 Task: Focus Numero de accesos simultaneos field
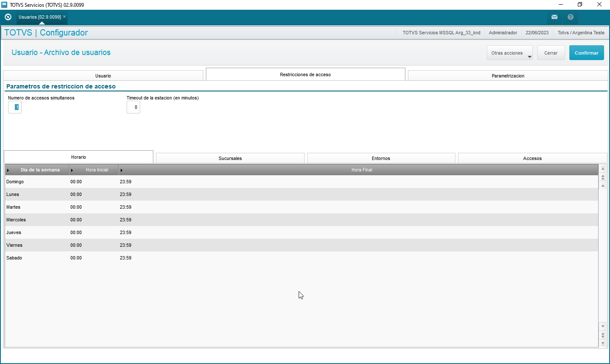[x=15, y=107]
